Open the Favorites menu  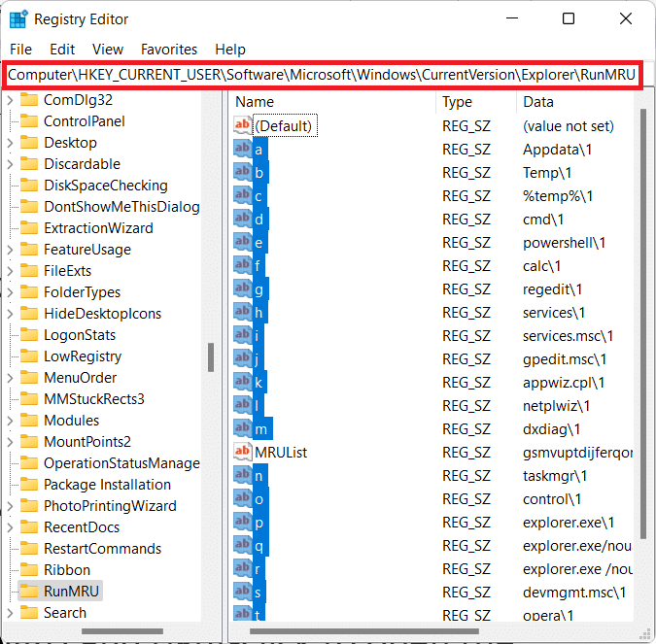click(168, 49)
